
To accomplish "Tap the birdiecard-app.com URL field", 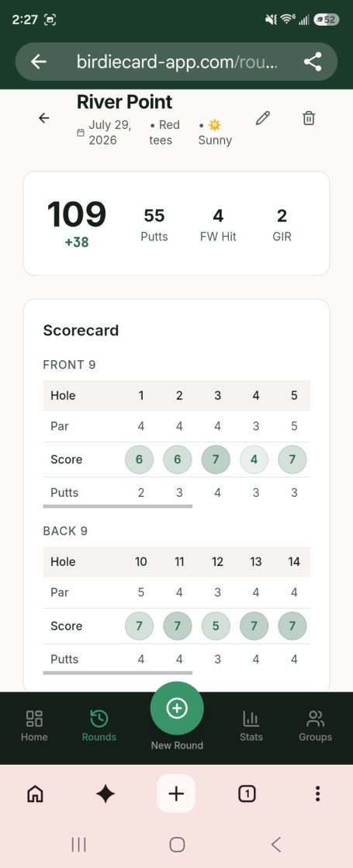I will coord(177,62).
